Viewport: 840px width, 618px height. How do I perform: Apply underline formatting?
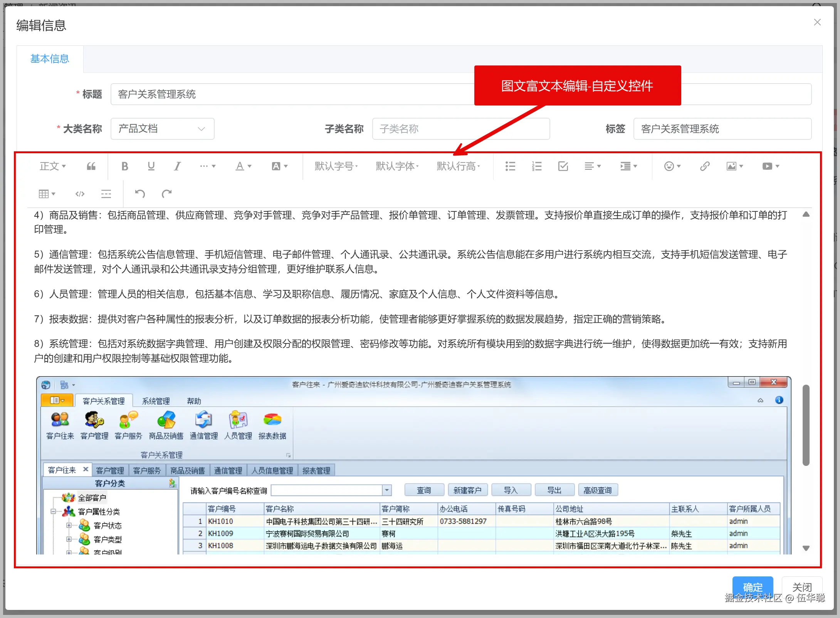click(x=151, y=166)
